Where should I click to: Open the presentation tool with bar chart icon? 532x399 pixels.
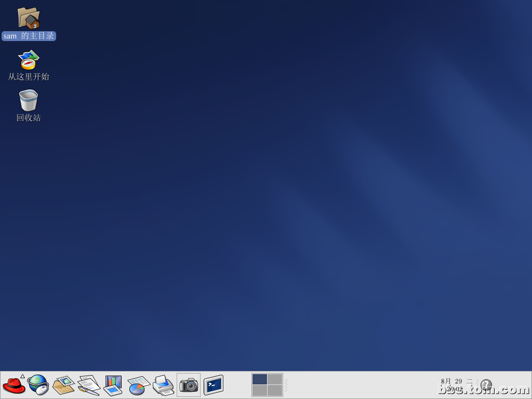tap(114, 385)
